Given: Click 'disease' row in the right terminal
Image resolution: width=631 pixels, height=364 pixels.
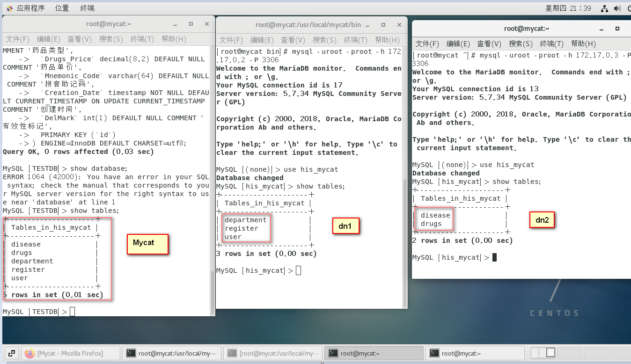Looking at the screenshot, I should point(435,215).
